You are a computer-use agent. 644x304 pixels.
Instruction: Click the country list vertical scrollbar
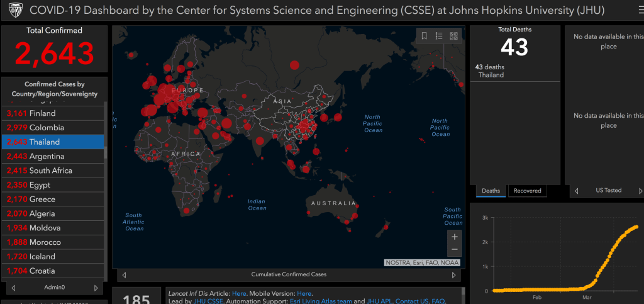point(104,126)
